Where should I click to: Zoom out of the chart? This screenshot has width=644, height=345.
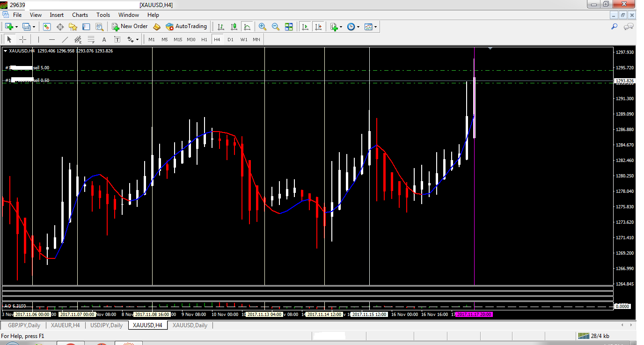tap(276, 27)
